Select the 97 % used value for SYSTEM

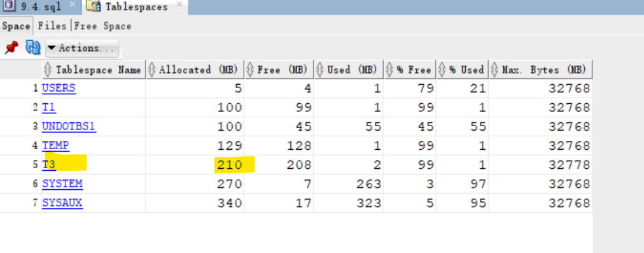tap(478, 184)
